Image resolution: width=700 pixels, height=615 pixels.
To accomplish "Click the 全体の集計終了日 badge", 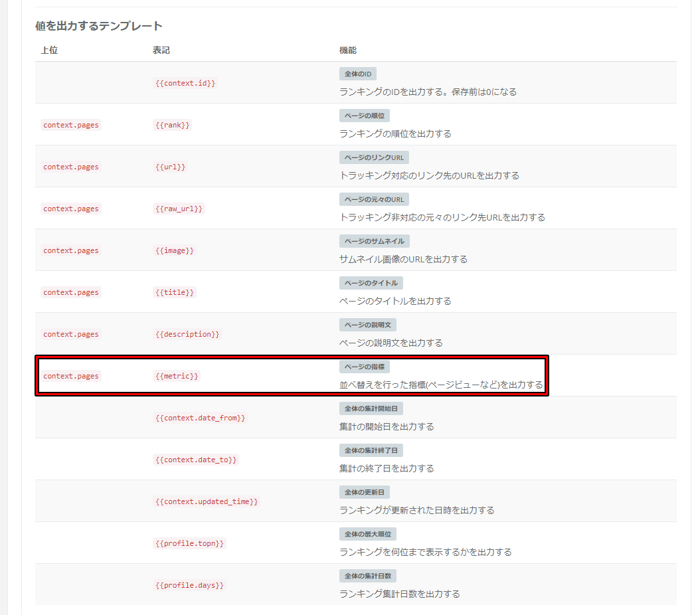I will pos(371,451).
